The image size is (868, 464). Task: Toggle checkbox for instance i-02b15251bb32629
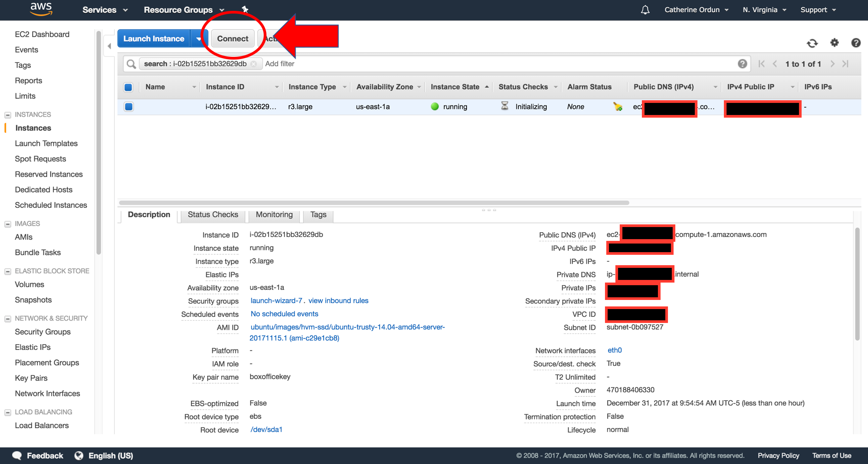[x=128, y=107]
